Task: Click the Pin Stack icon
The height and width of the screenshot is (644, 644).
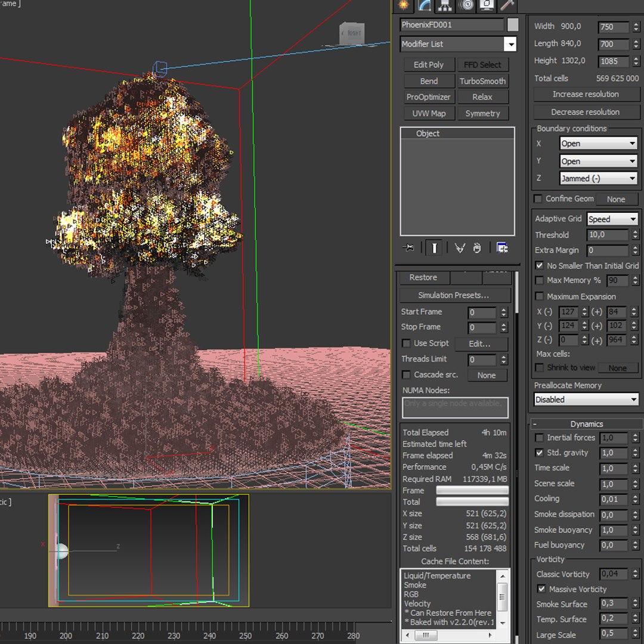Action: click(408, 247)
